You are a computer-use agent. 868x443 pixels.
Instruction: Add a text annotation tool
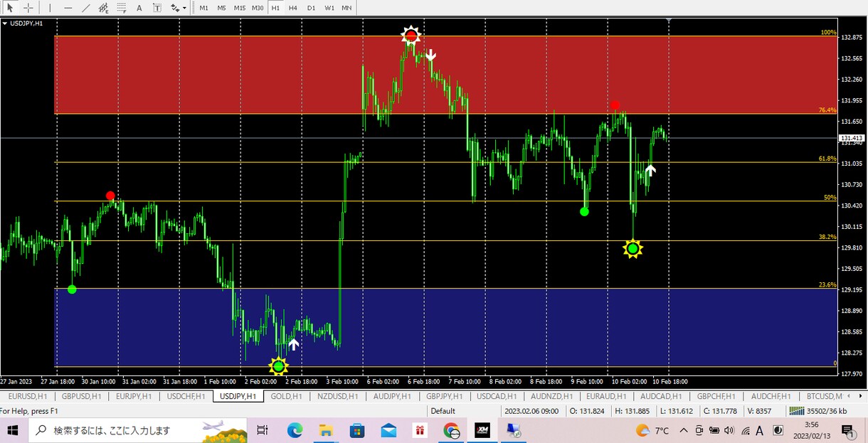click(x=139, y=8)
